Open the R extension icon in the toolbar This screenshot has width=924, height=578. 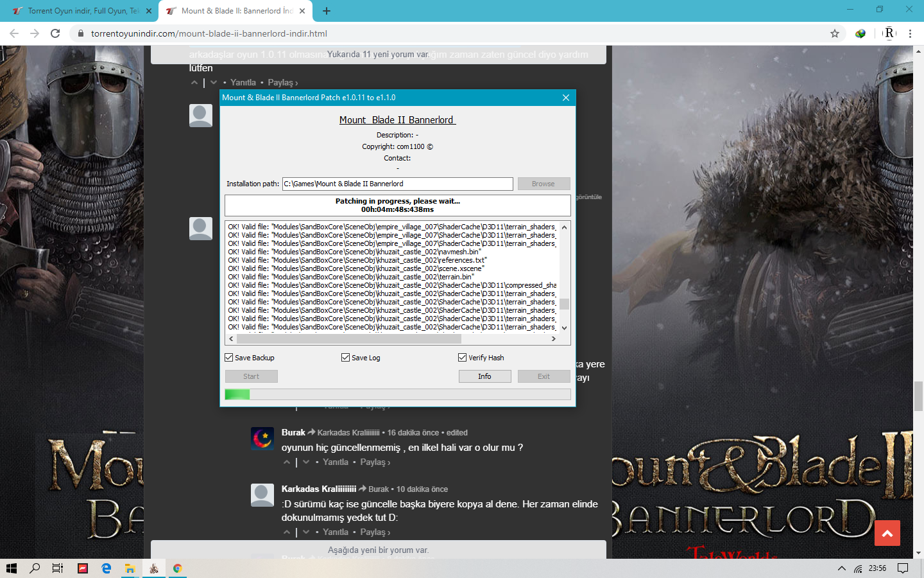click(889, 33)
